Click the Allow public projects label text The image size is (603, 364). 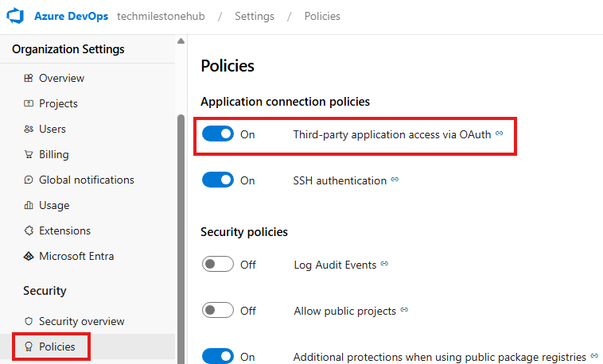click(x=345, y=311)
